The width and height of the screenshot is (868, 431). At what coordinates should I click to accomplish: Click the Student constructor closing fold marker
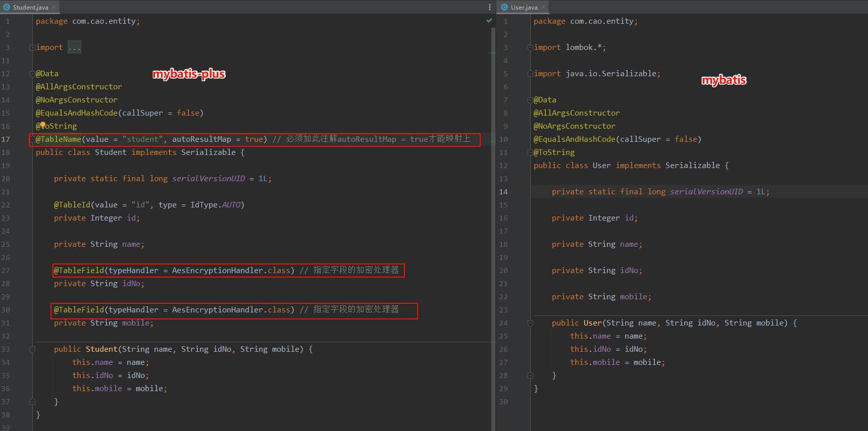pyautogui.click(x=32, y=402)
